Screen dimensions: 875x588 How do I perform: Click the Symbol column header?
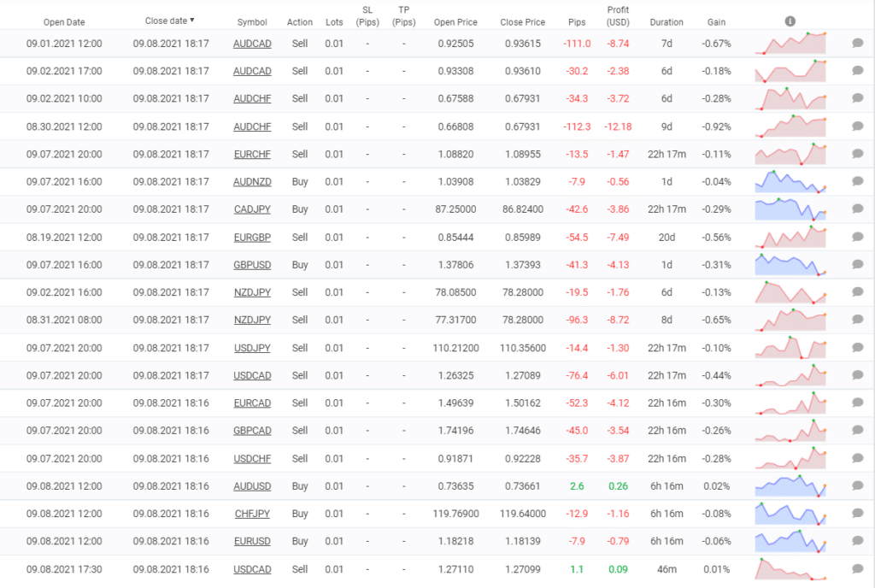click(252, 22)
